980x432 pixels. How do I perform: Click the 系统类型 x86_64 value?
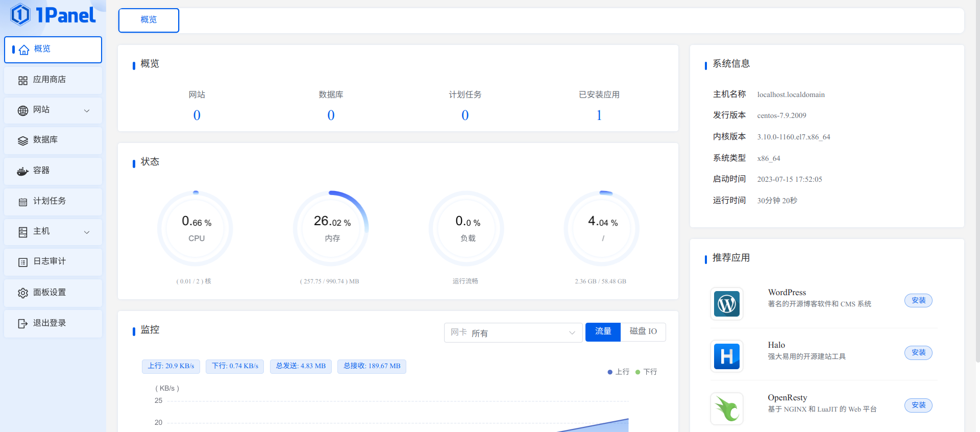768,159
